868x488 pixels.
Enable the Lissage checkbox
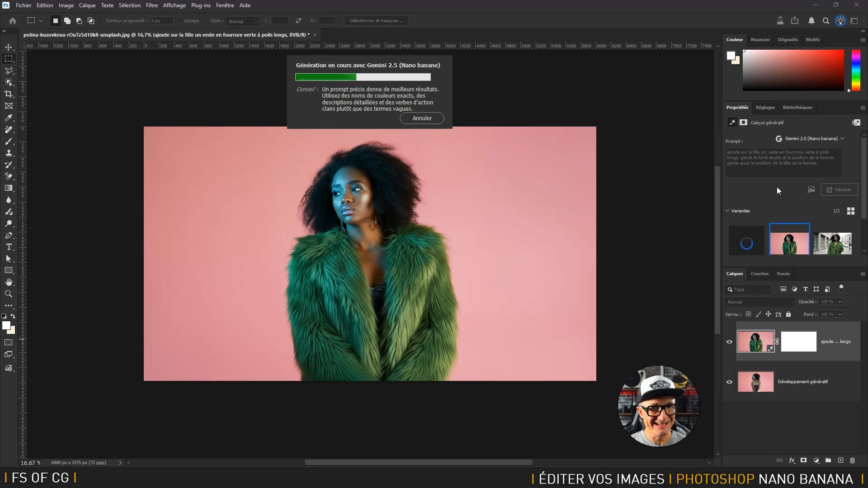[x=180, y=21]
